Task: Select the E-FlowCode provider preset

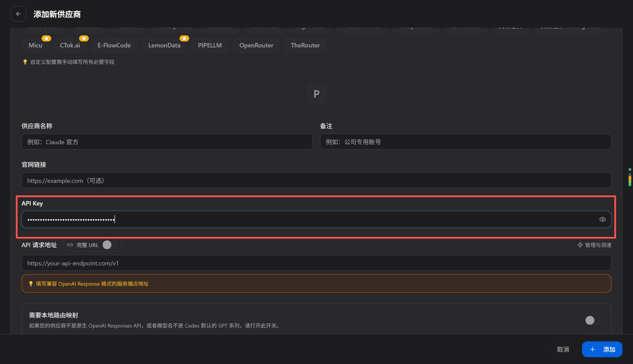Action: point(114,45)
